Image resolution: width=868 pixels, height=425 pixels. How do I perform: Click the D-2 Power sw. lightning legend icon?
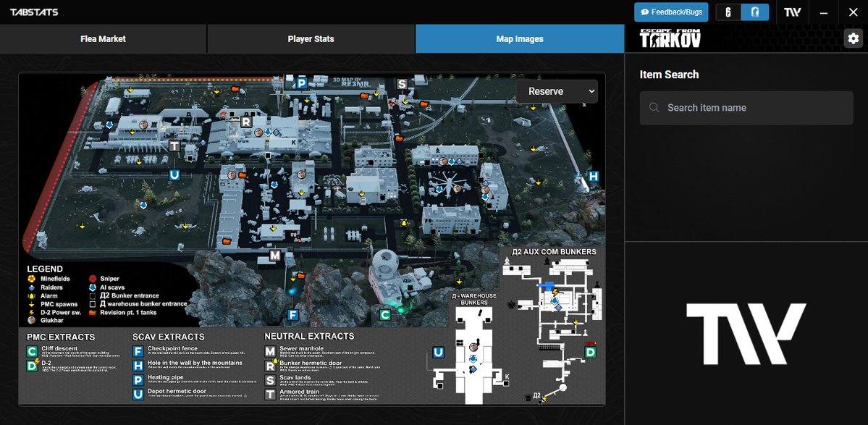(x=32, y=313)
